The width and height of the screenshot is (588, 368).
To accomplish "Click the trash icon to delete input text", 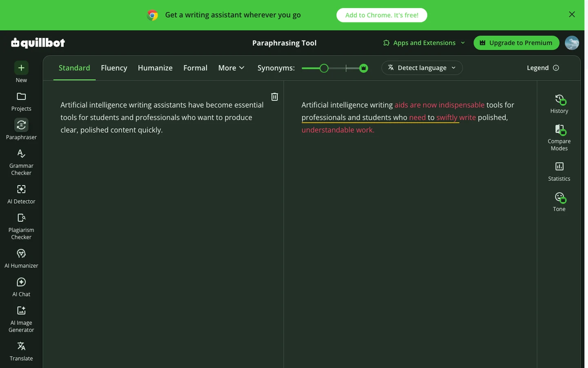I will (275, 96).
